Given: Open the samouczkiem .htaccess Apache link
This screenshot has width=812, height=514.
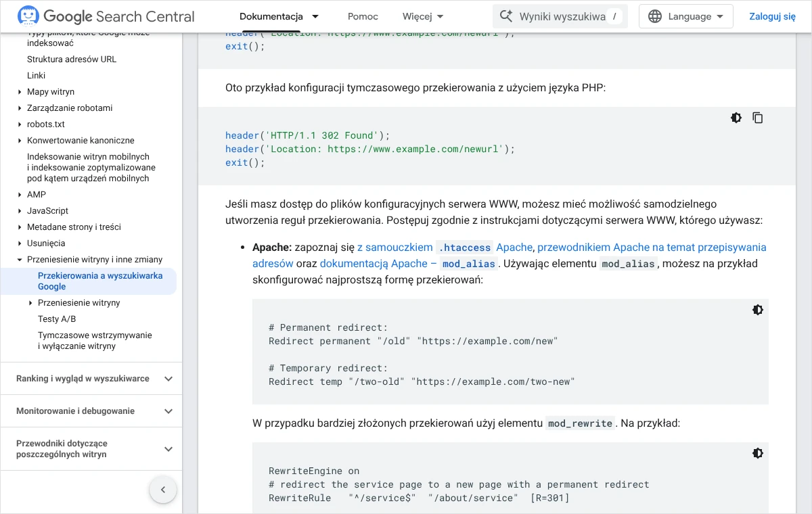Looking at the screenshot, I should point(445,247).
